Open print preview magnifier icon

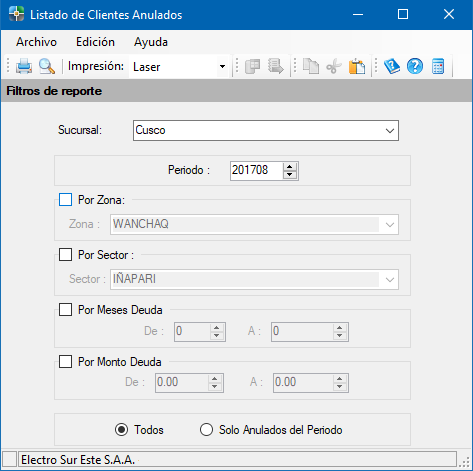47,66
